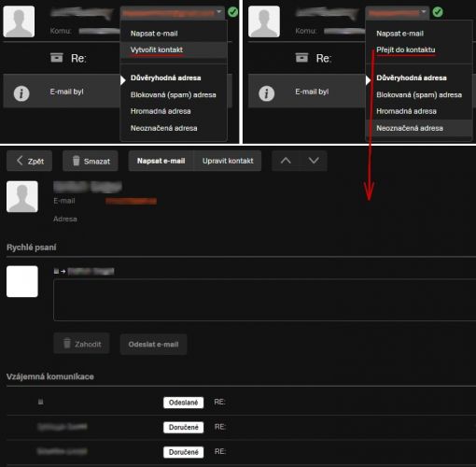Go to the next contact with the down chevron

pos(314,161)
